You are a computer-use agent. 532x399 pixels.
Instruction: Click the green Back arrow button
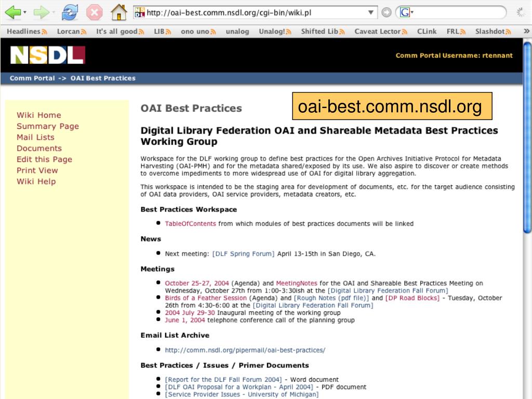(x=13, y=12)
